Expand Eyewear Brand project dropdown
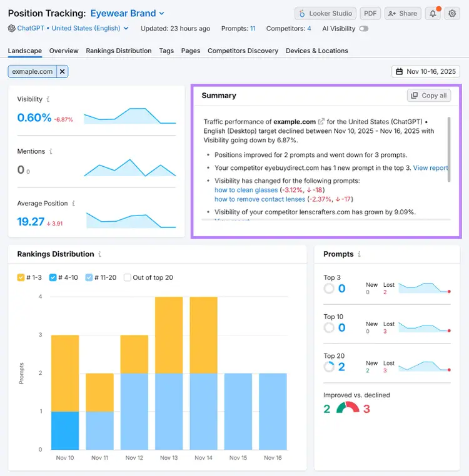The height and width of the screenshot is (476, 469). click(x=128, y=13)
